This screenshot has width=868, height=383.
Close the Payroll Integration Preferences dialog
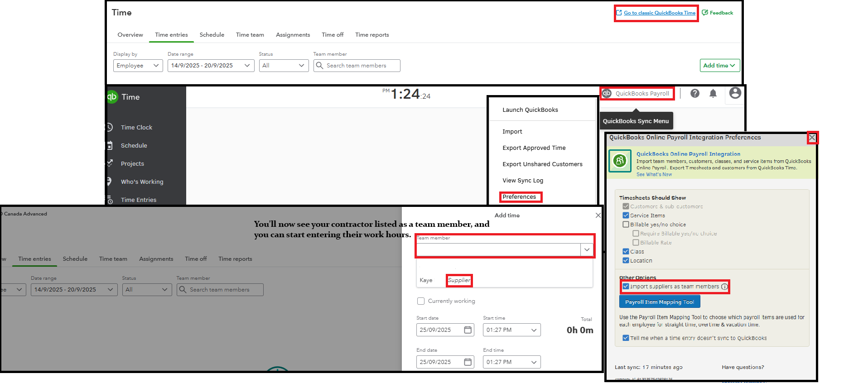812,138
